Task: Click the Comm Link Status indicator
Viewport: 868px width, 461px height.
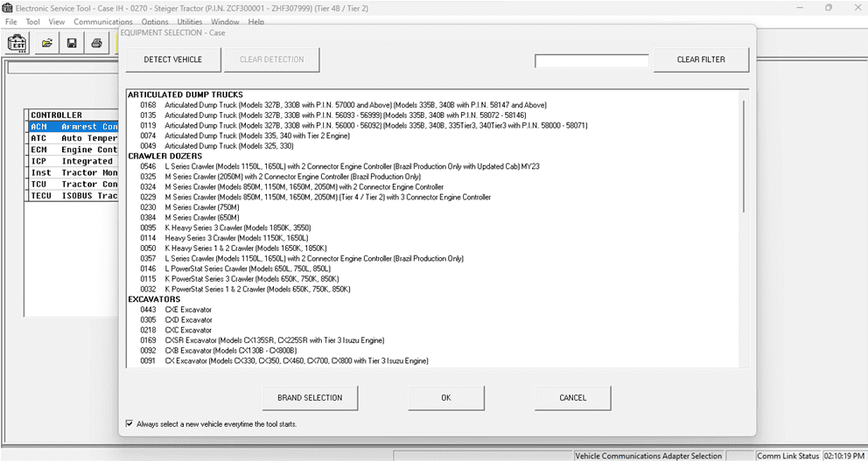Action: click(x=787, y=456)
